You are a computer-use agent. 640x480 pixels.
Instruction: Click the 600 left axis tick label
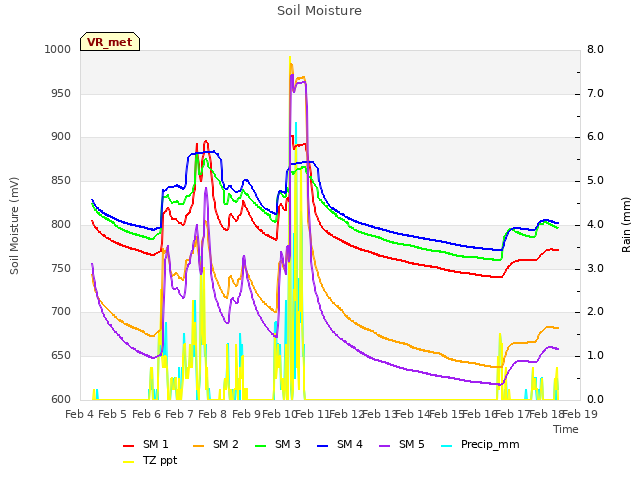coord(61,399)
